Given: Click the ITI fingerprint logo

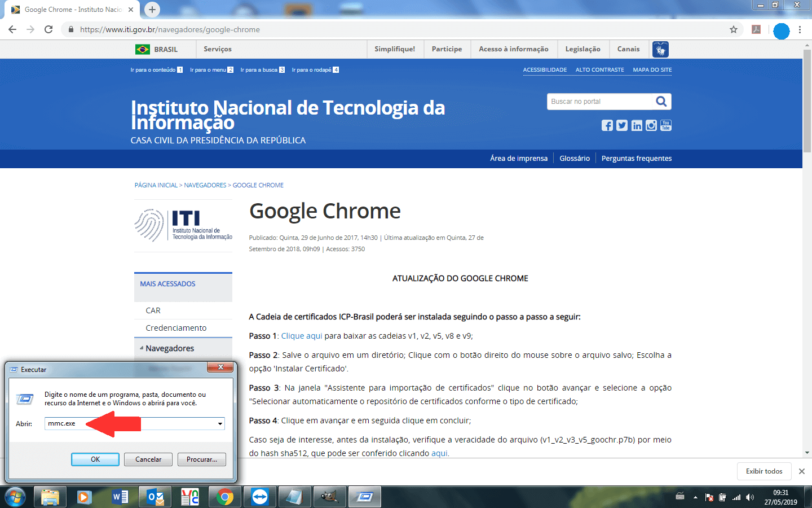Looking at the screenshot, I should (183, 225).
